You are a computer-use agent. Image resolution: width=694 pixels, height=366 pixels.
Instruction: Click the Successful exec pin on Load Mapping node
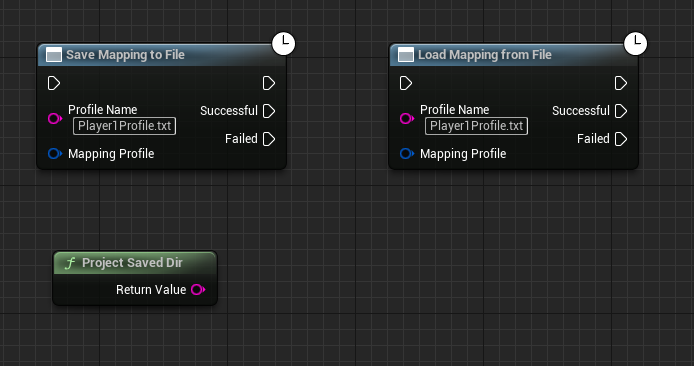(621, 111)
